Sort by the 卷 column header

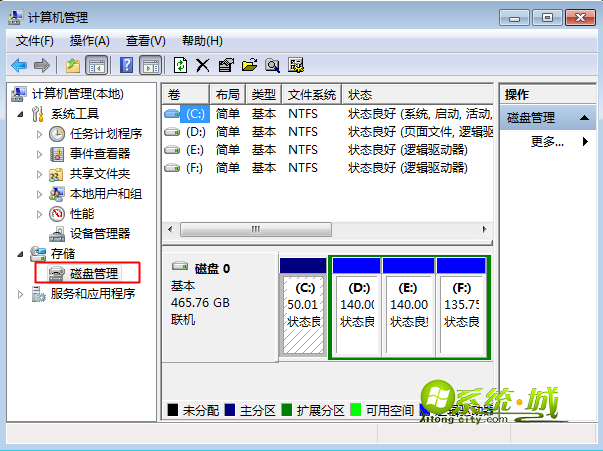(x=186, y=94)
